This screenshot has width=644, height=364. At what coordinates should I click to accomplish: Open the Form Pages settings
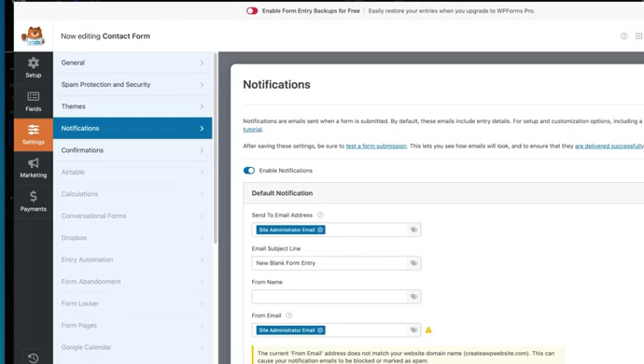pyautogui.click(x=133, y=326)
